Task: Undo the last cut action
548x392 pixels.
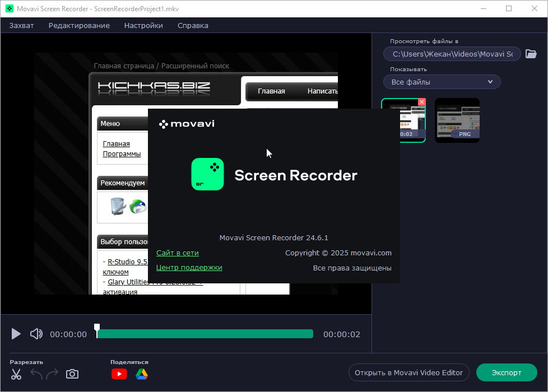Action: click(x=36, y=374)
